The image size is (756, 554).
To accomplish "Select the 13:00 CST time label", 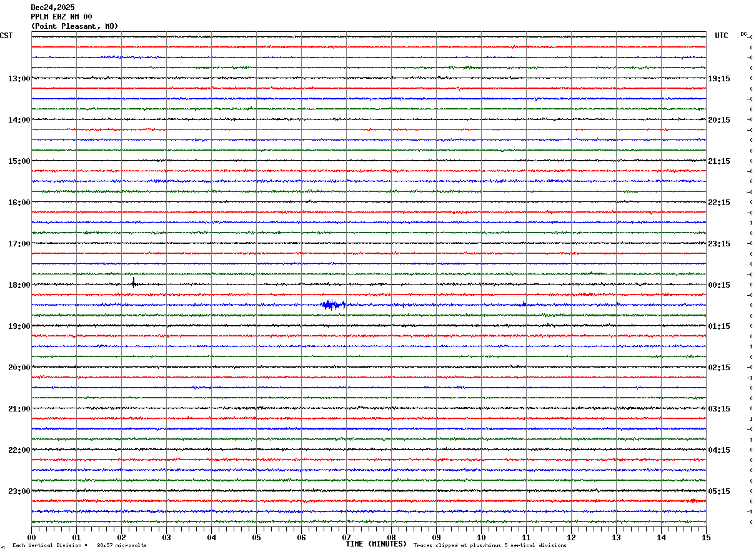I will click(x=19, y=79).
